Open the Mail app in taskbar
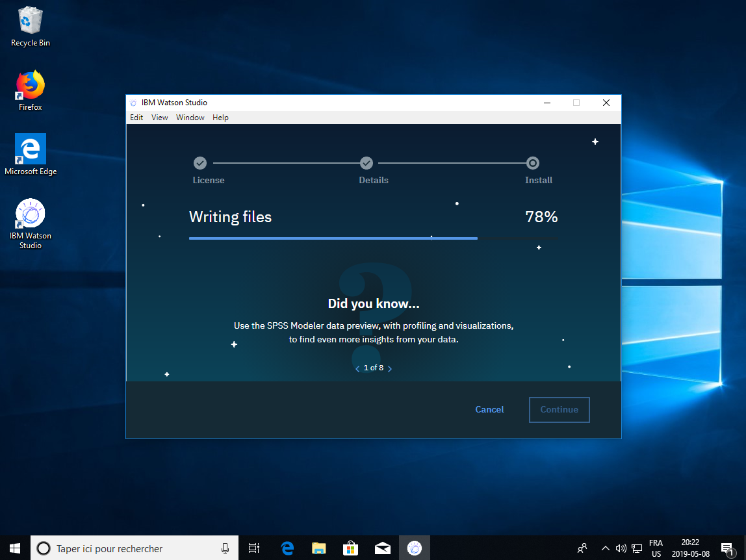This screenshot has width=746, height=560. 382,548
